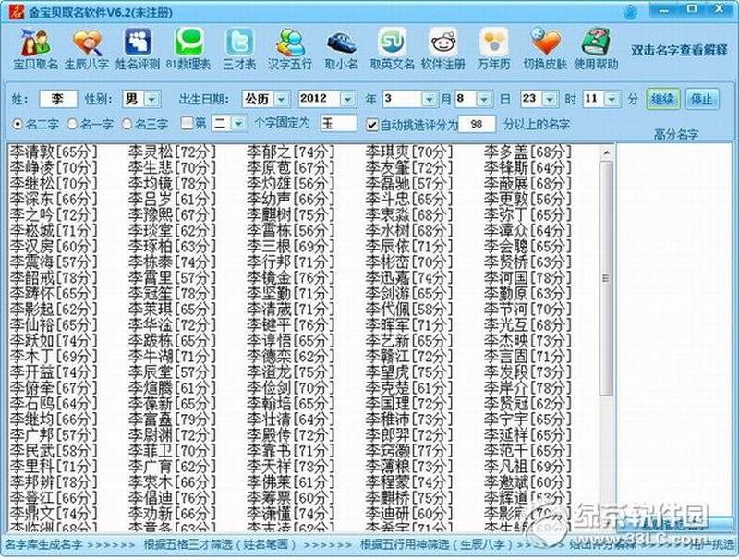
Task: Open the 宝贝取名 baby naming tool
Action: 35,49
